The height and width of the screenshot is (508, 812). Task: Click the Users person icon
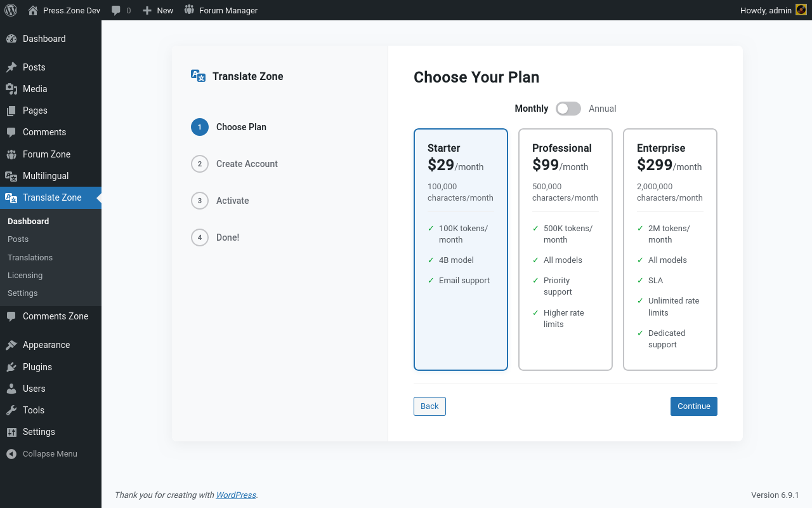click(11, 389)
